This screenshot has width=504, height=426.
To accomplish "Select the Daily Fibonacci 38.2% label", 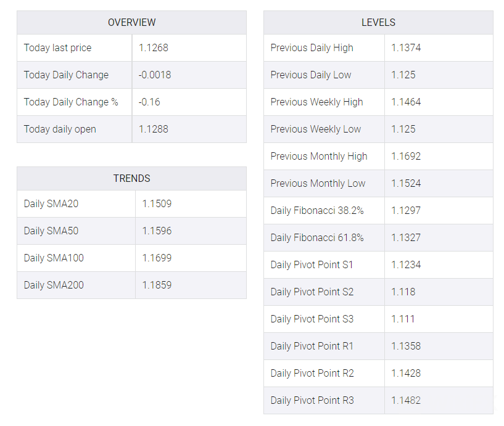I will coord(317,210).
